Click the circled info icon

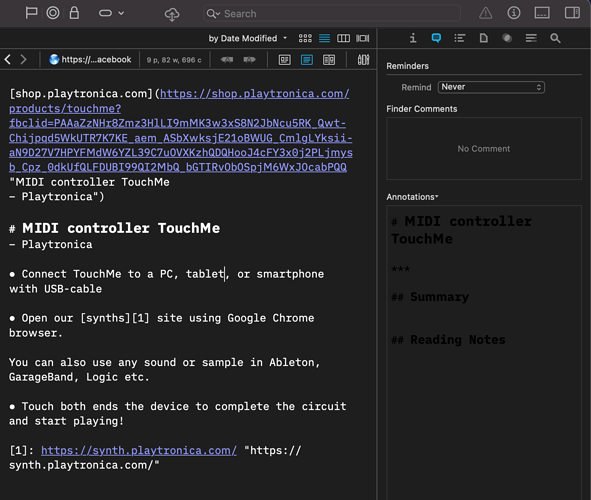pyautogui.click(x=514, y=13)
